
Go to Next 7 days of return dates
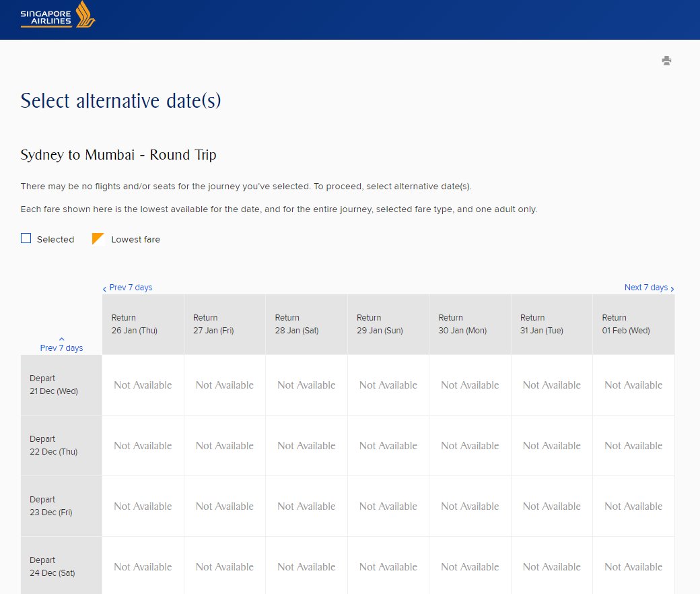coord(649,288)
